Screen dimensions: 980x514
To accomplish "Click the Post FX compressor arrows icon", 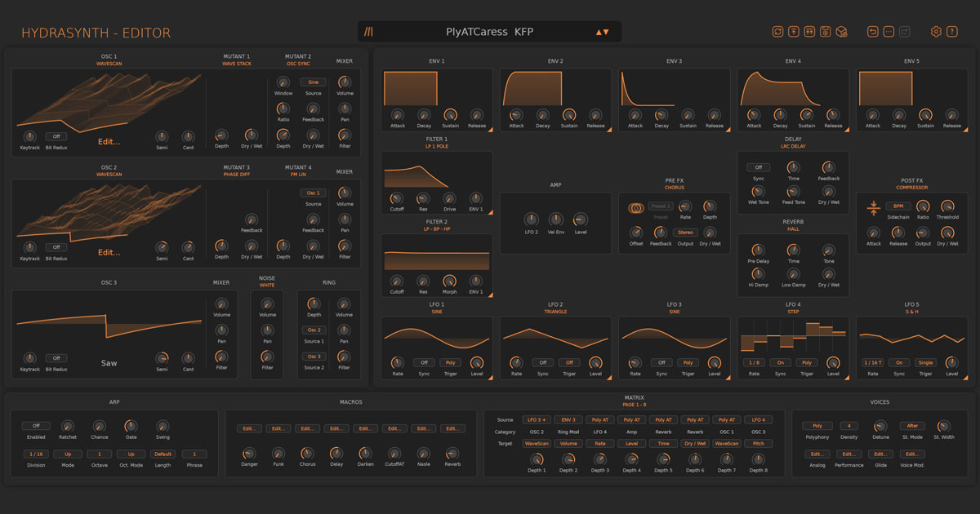I will click(x=873, y=208).
